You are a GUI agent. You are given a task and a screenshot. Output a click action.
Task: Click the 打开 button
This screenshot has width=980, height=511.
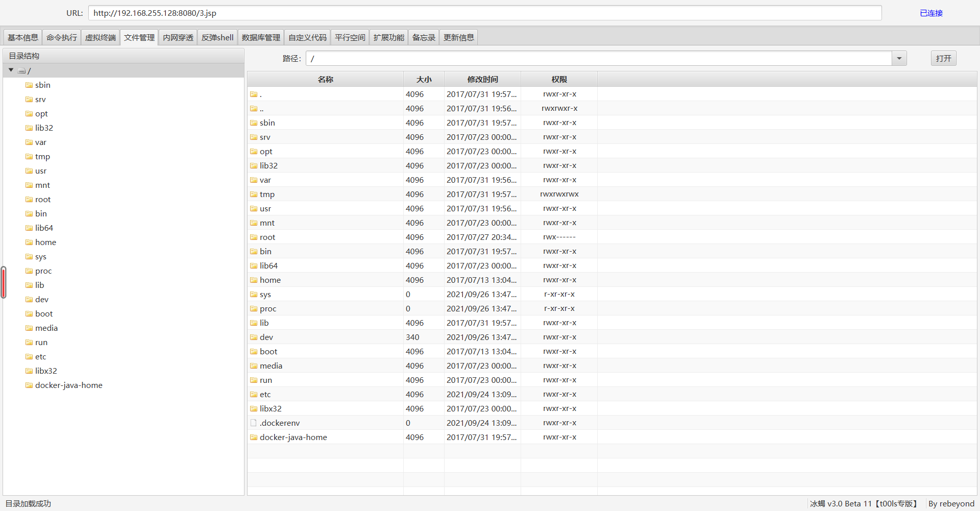pos(944,58)
